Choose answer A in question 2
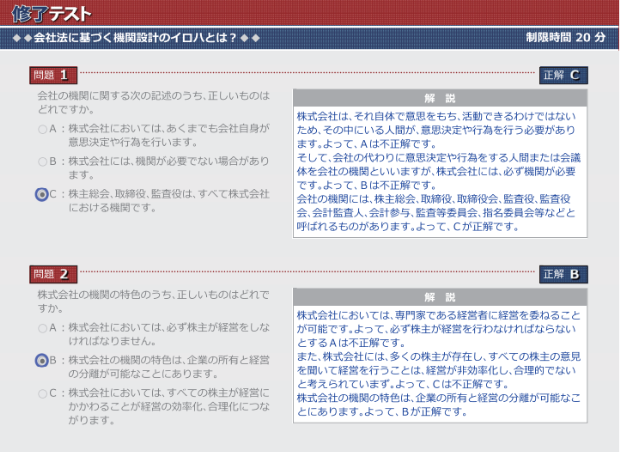The image size is (620, 452). (x=42, y=328)
